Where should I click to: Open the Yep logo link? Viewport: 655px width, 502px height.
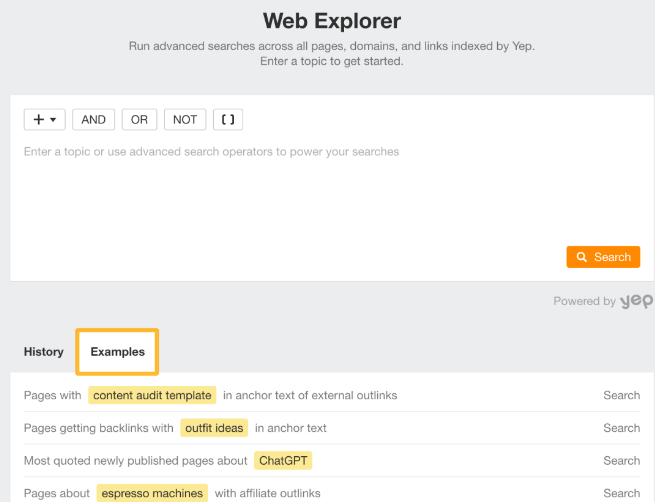coord(635,301)
